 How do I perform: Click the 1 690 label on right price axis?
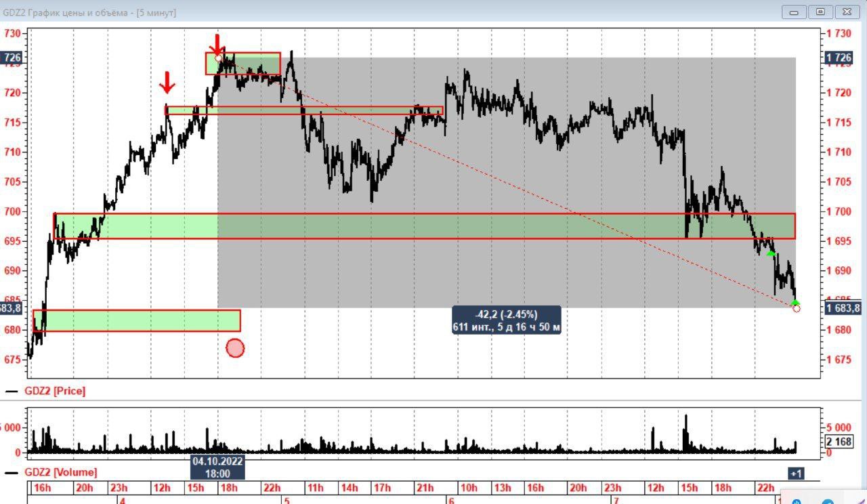pos(839,271)
